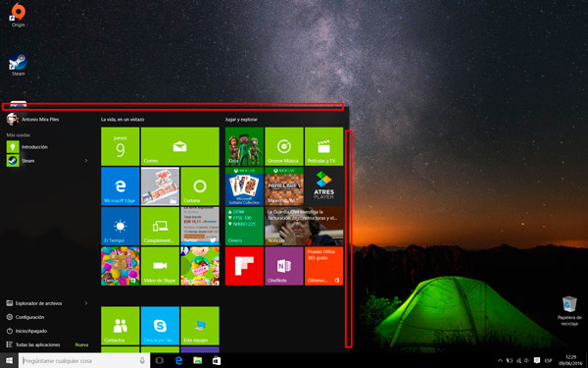Image resolution: width=588 pixels, height=368 pixels.
Task: Open the Store from the taskbar
Action: (217, 360)
